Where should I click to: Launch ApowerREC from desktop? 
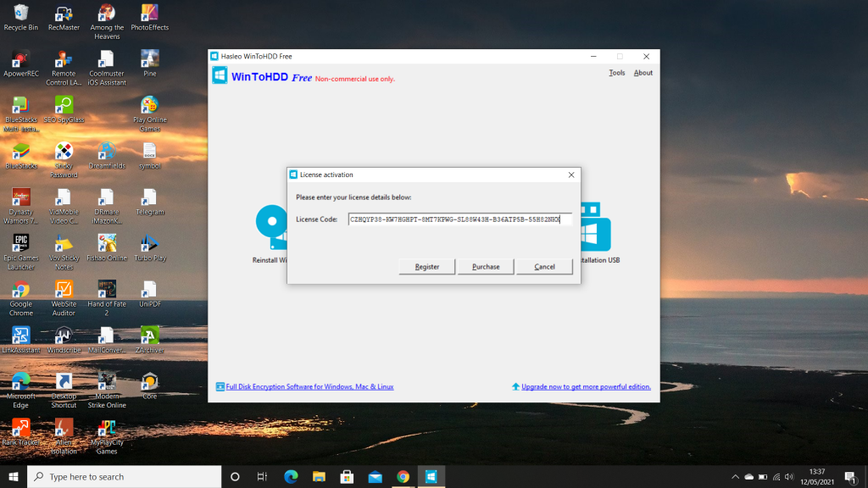21,64
